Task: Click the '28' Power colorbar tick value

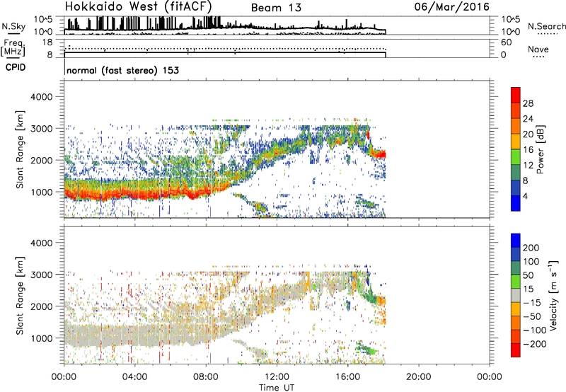Action: (x=528, y=103)
